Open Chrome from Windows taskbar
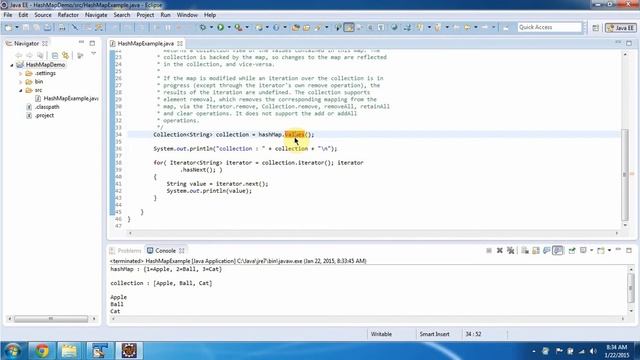 (42, 351)
